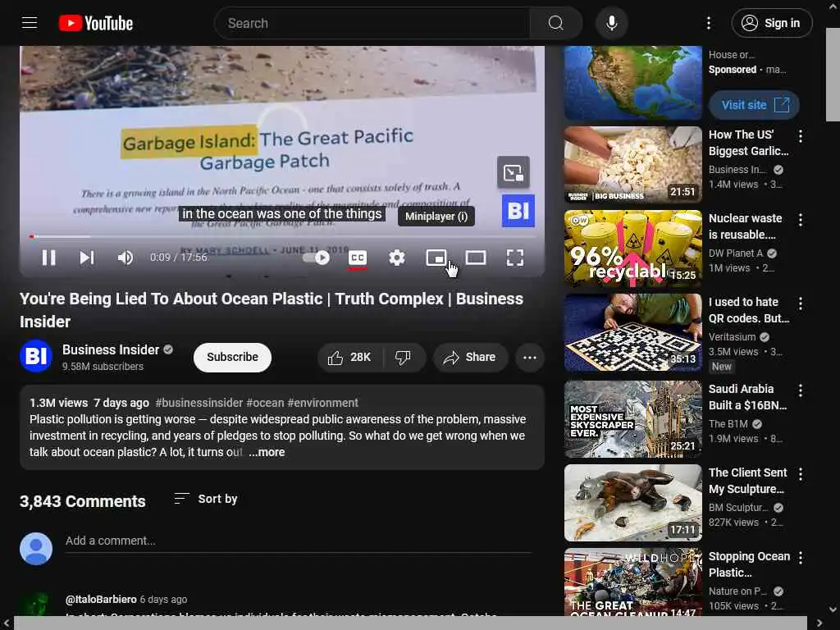Open the Business Insider channel name
Image resolution: width=840 pixels, height=630 pixels.
111,349
